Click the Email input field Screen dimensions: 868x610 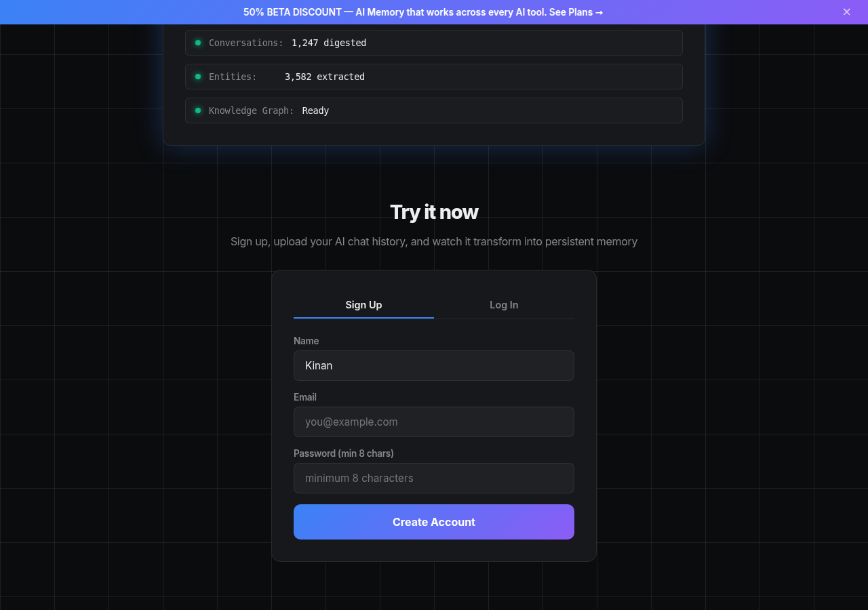[434, 422]
